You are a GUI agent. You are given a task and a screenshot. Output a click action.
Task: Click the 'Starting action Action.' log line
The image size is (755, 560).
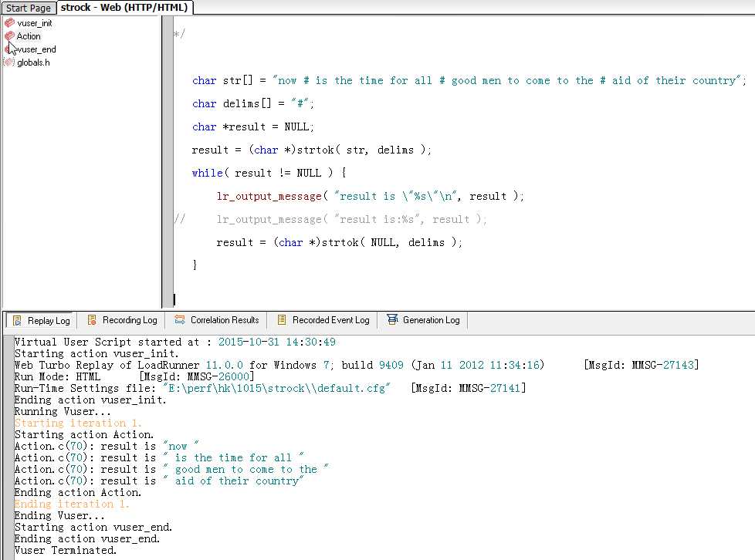pos(84,434)
